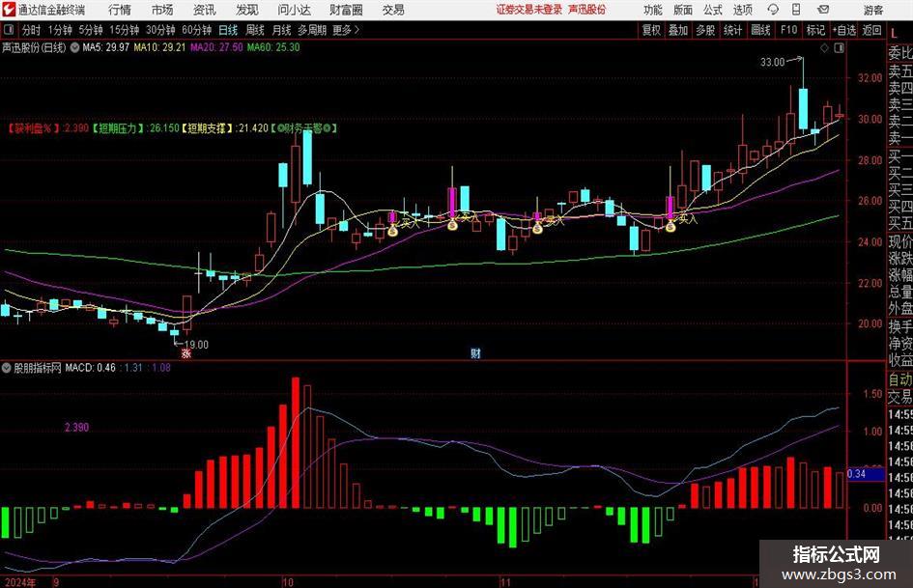This screenshot has height=588, width=913.
Task: Click the 通达信 app logo icon
Action: [x=8, y=10]
